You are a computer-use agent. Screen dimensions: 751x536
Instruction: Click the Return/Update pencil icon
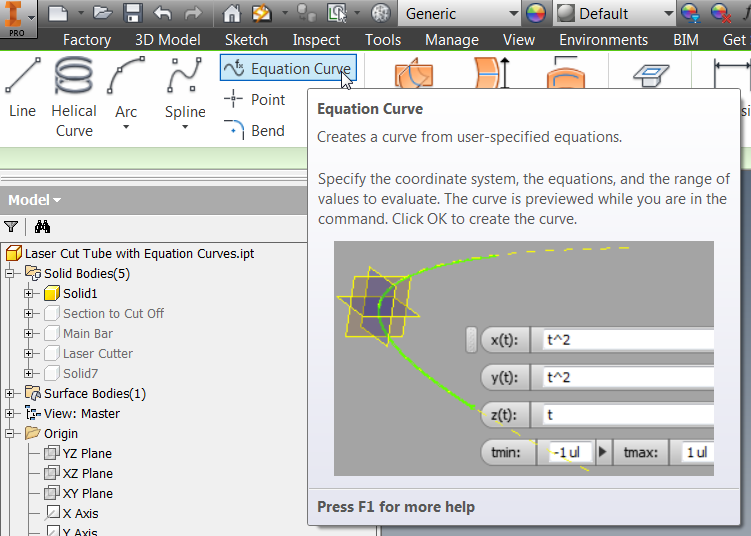click(x=262, y=13)
